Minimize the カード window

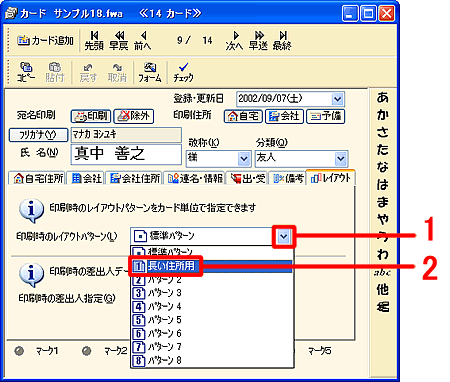(350, 14)
